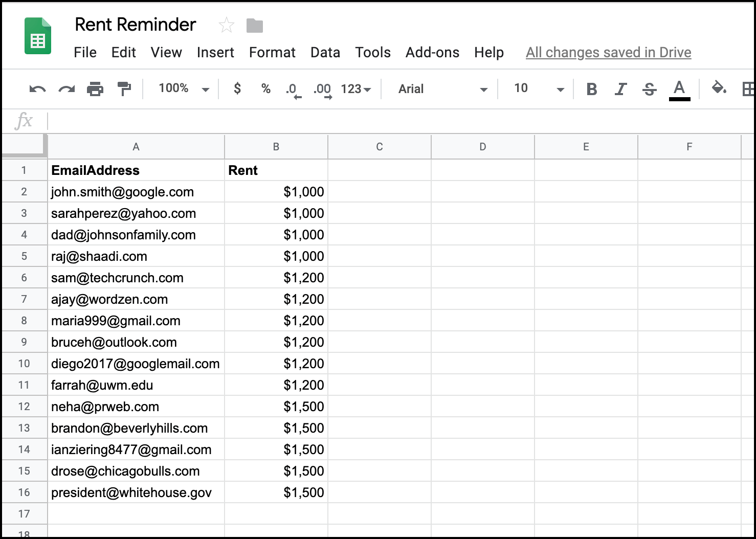
Task: Click cell dad@johnsonfamily.com
Action: [x=136, y=235]
